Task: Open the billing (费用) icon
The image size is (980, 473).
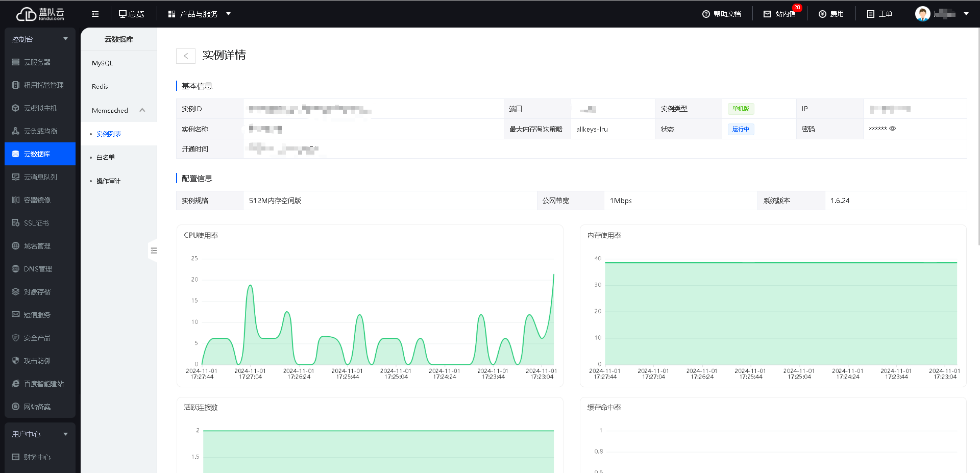Action: [822, 14]
